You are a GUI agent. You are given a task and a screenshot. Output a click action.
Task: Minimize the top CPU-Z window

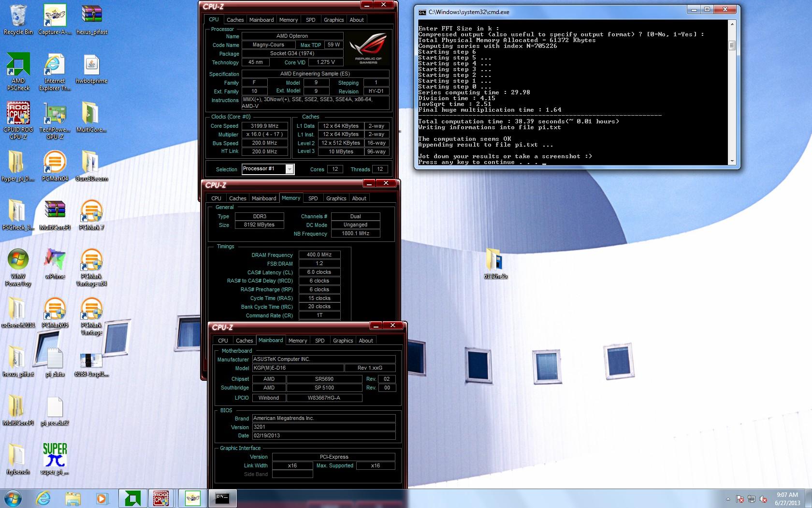pos(367,5)
